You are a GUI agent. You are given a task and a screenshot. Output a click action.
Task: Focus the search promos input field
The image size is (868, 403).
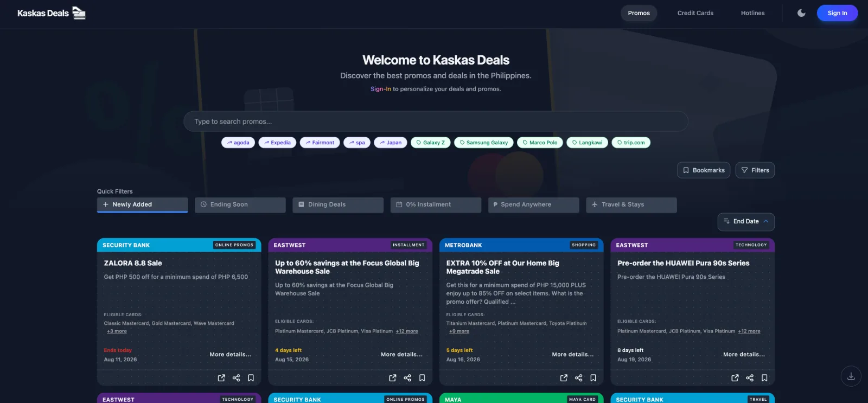[x=436, y=121]
